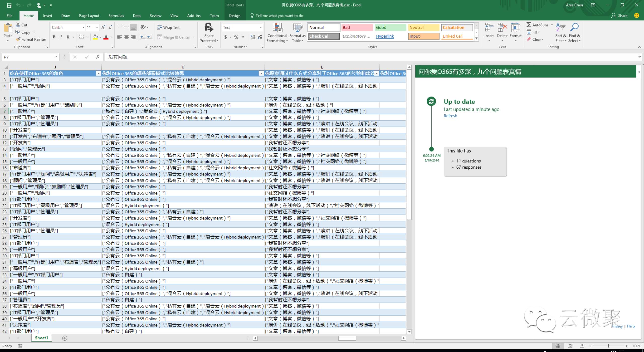
Task: Add a new sheet with the plus button
Action: click(65, 338)
